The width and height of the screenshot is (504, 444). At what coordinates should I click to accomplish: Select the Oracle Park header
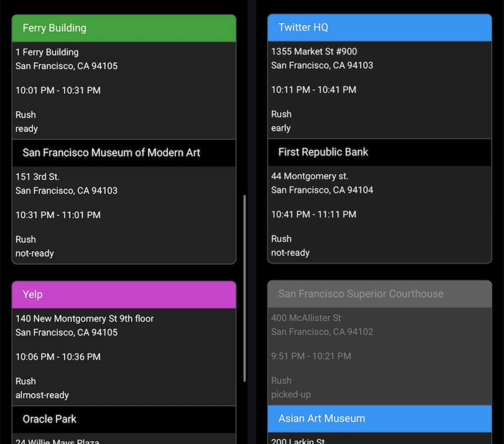point(124,419)
